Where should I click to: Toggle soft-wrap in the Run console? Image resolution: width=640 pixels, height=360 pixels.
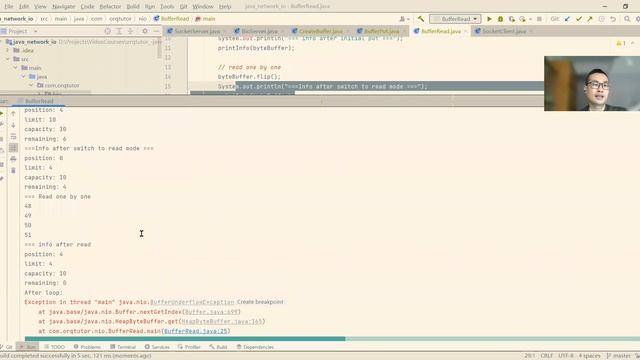tap(13, 136)
